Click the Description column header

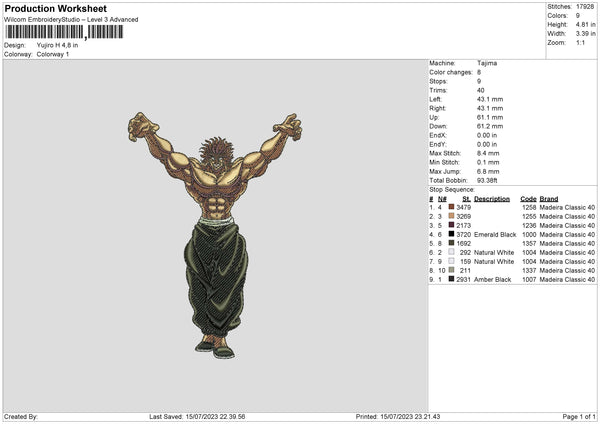pyautogui.click(x=491, y=198)
